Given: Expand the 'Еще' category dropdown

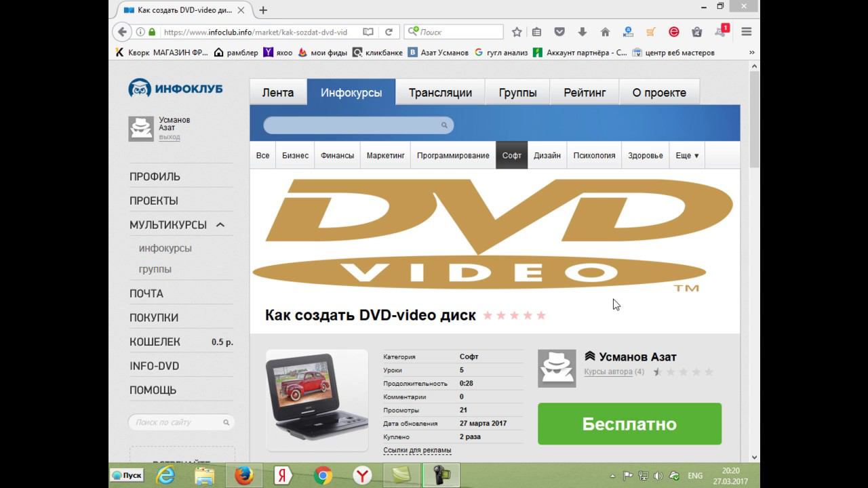Looking at the screenshot, I should point(687,155).
